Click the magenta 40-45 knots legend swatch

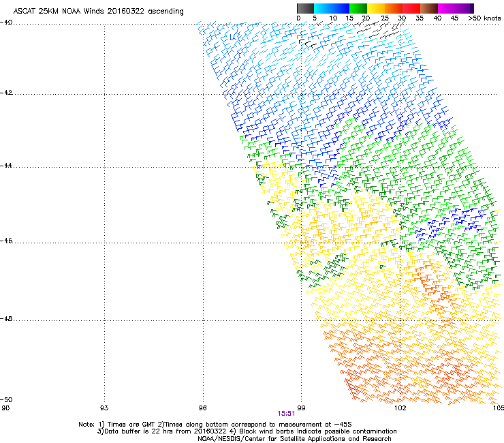[447, 8]
